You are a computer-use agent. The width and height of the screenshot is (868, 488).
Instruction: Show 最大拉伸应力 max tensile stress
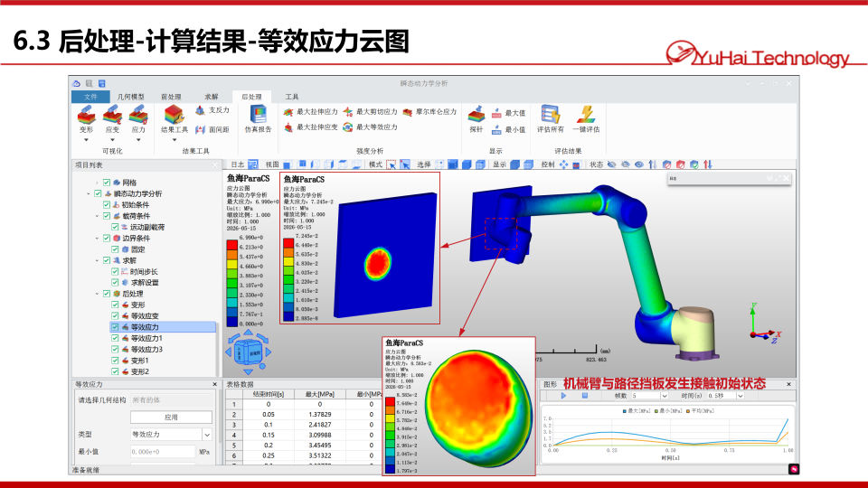(310, 112)
